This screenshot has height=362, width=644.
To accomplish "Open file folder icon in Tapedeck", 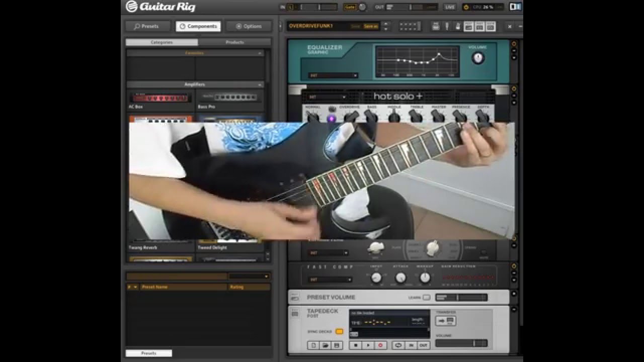I will click(325, 345).
